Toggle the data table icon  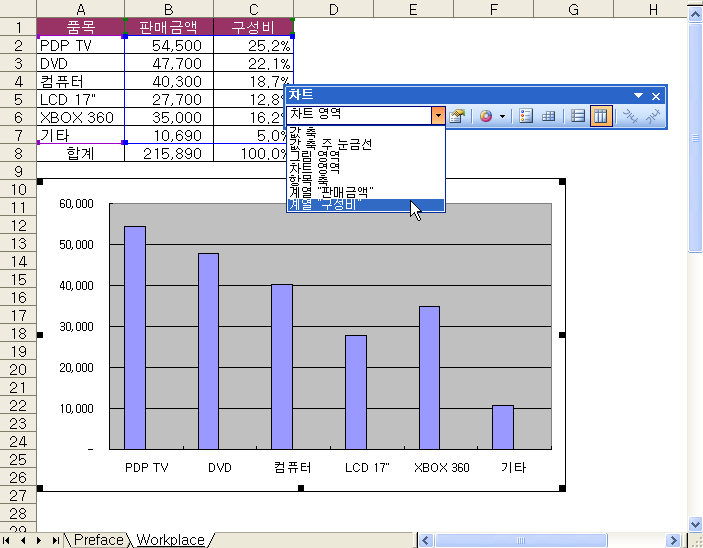tap(548, 117)
